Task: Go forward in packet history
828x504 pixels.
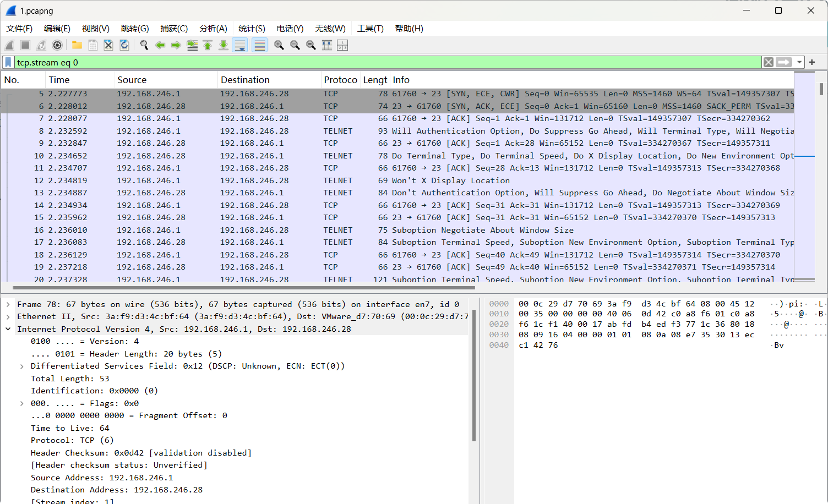Action: coord(176,45)
